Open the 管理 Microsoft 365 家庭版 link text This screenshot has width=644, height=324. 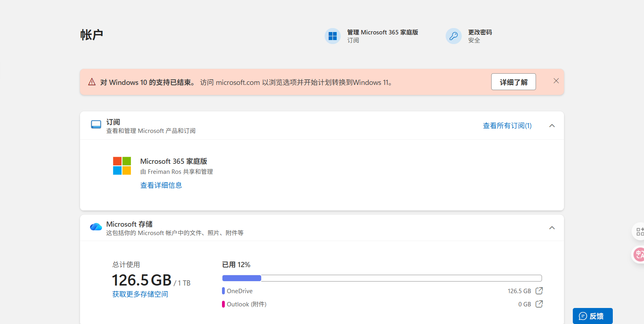pos(382,32)
